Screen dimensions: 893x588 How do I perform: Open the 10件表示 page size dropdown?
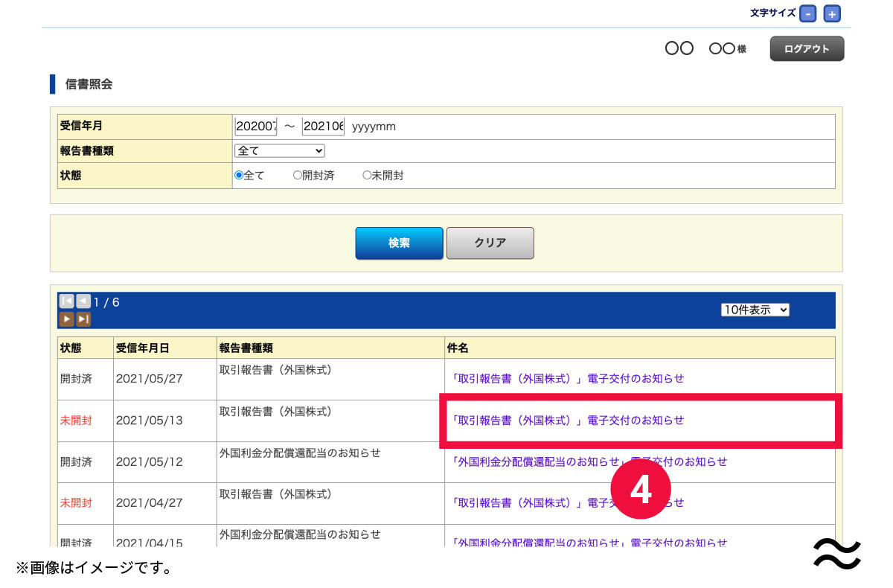pos(755,310)
